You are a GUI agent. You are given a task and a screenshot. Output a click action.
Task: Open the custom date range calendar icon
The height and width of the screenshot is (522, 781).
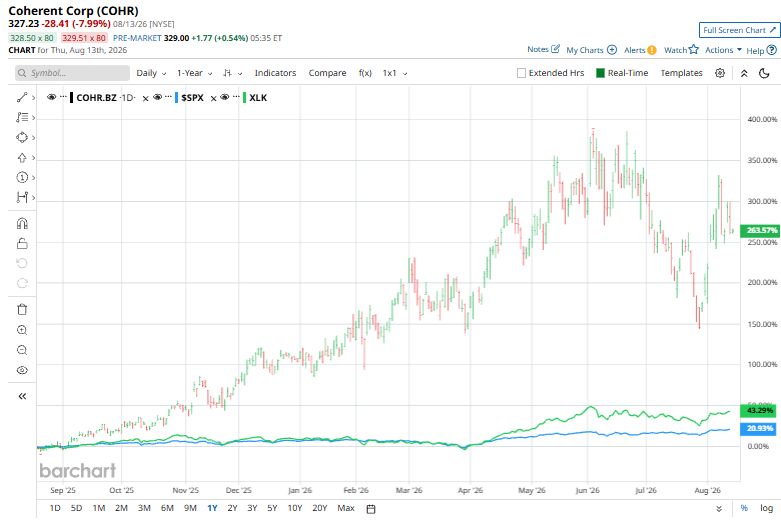(371, 509)
